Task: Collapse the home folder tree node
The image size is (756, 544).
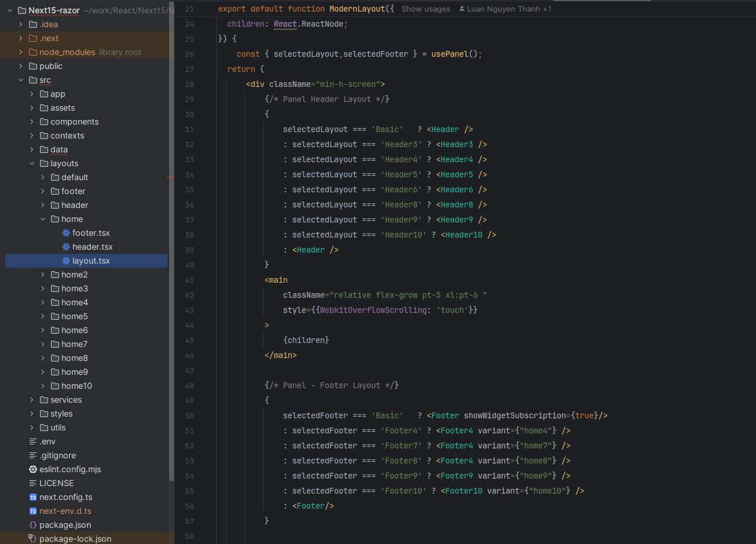Action: (43, 219)
